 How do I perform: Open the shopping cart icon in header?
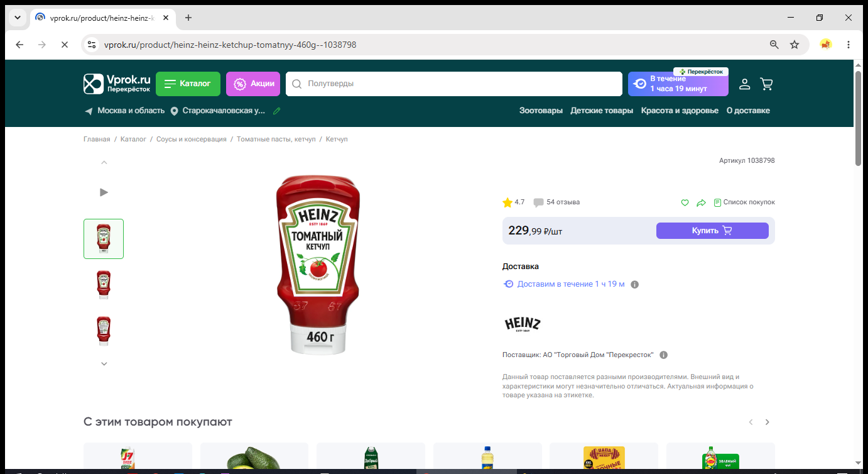766,84
